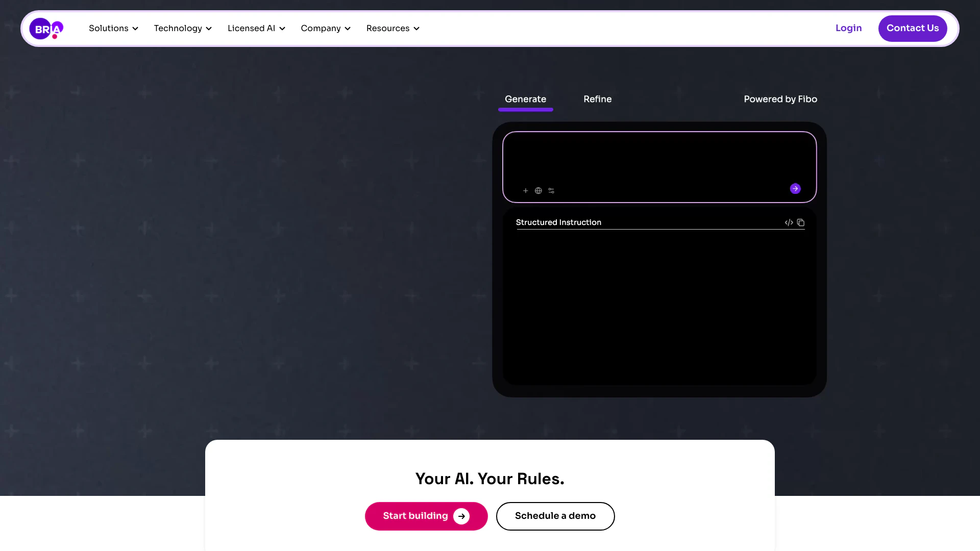
Task: Open the sliders settings icon in prompt box
Action: [x=551, y=191]
